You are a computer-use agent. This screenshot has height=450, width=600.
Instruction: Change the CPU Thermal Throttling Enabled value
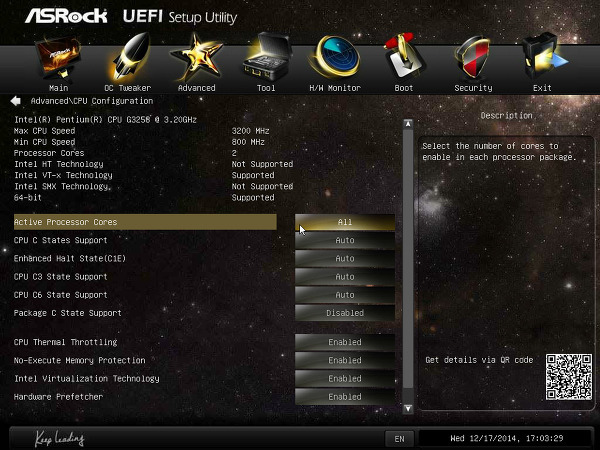(x=345, y=342)
